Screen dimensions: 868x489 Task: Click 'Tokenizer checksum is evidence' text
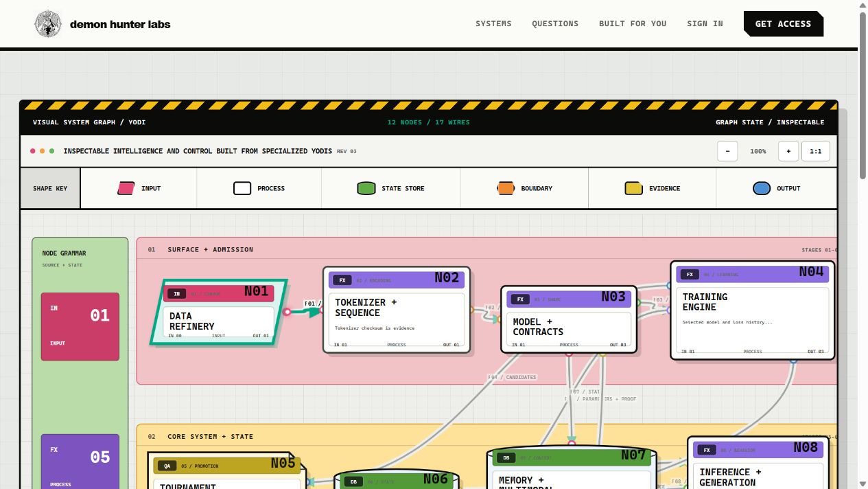375,328
